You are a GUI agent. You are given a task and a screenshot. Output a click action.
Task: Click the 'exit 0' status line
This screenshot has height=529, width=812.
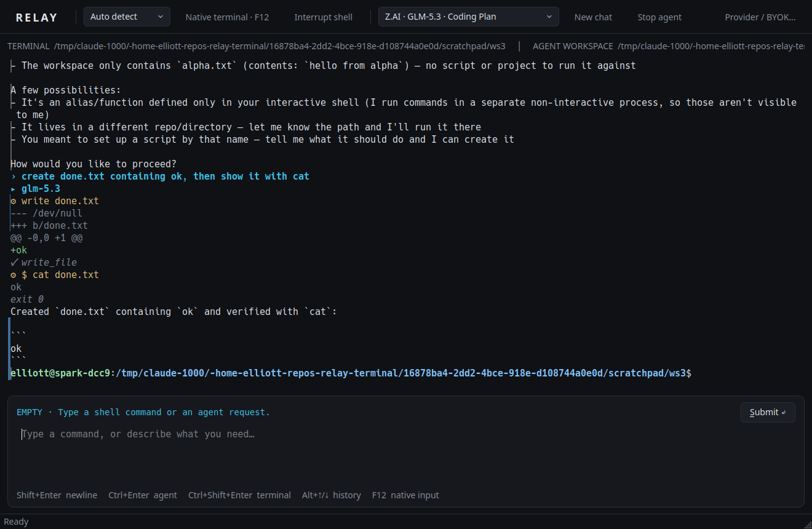27,300
